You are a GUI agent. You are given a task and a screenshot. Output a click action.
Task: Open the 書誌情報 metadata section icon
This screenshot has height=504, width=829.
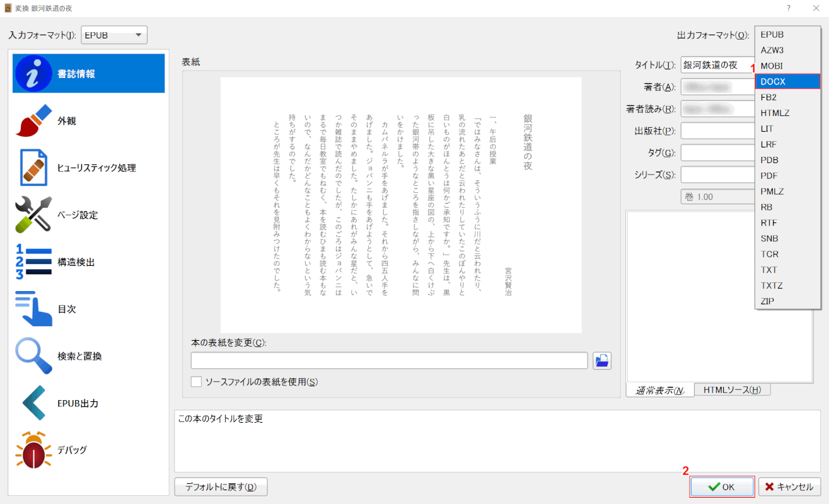[34, 74]
